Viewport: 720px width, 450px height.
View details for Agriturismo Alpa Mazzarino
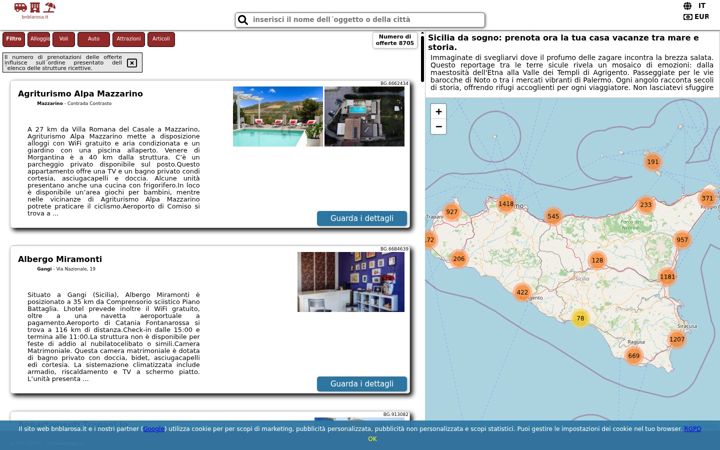[362, 219]
